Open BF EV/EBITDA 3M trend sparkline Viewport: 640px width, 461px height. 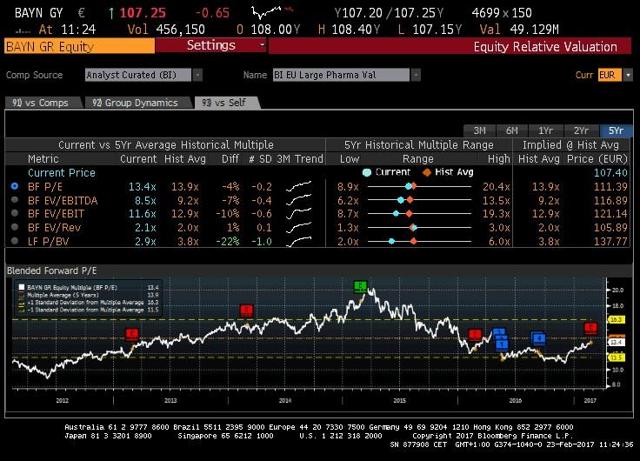coord(299,200)
